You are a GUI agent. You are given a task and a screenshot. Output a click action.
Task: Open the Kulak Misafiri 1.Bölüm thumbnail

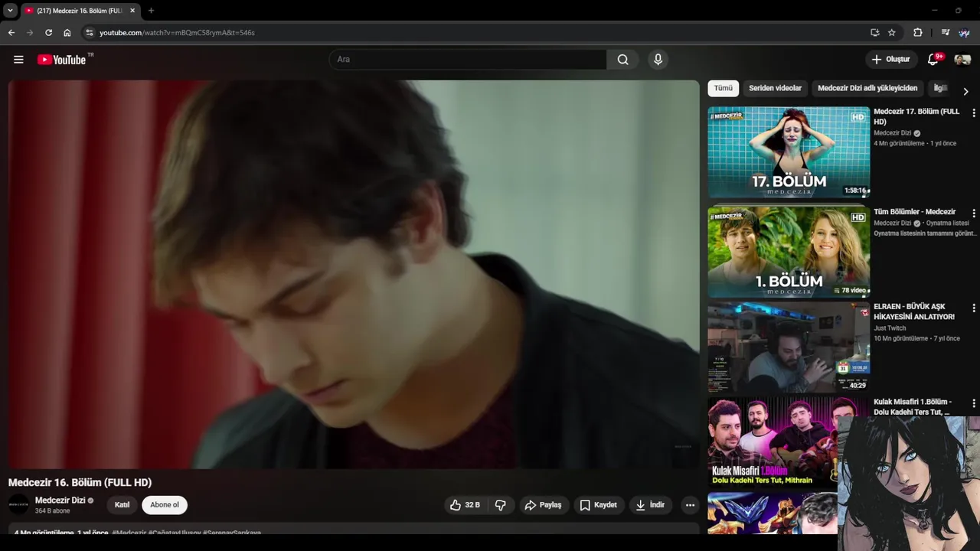click(x=773, y=442)
